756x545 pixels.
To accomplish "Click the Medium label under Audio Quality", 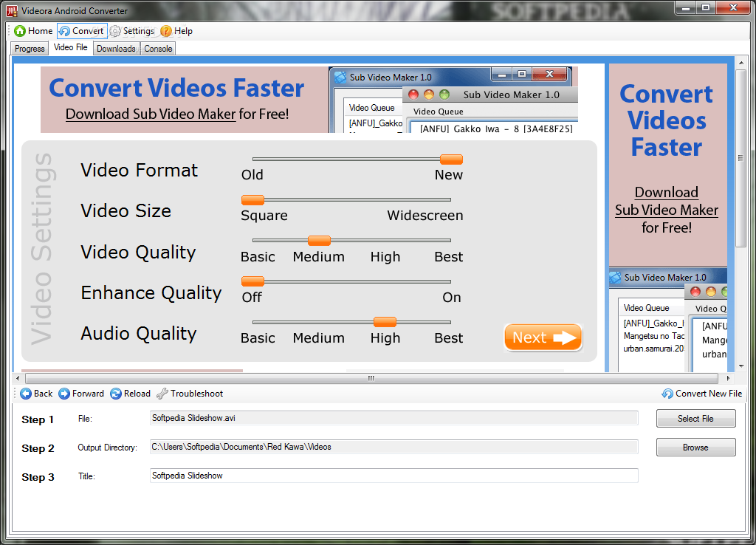I will pyautogui.click(x=319, y=338).
